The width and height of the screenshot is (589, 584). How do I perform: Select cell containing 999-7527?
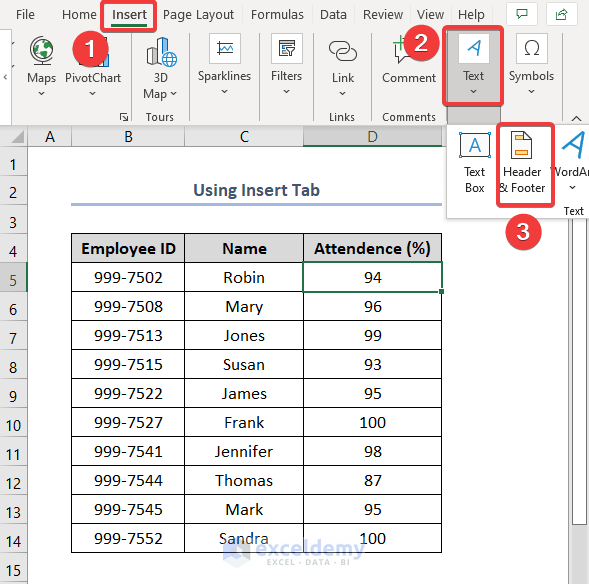128,423
